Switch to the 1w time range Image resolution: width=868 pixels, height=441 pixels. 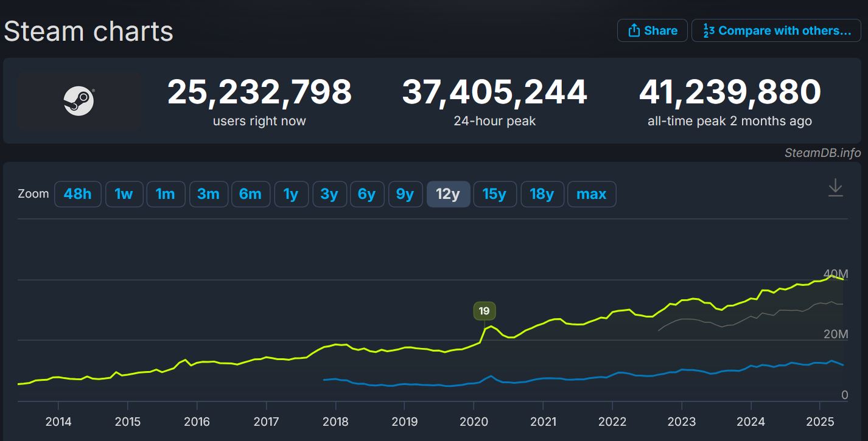(124, 193)
